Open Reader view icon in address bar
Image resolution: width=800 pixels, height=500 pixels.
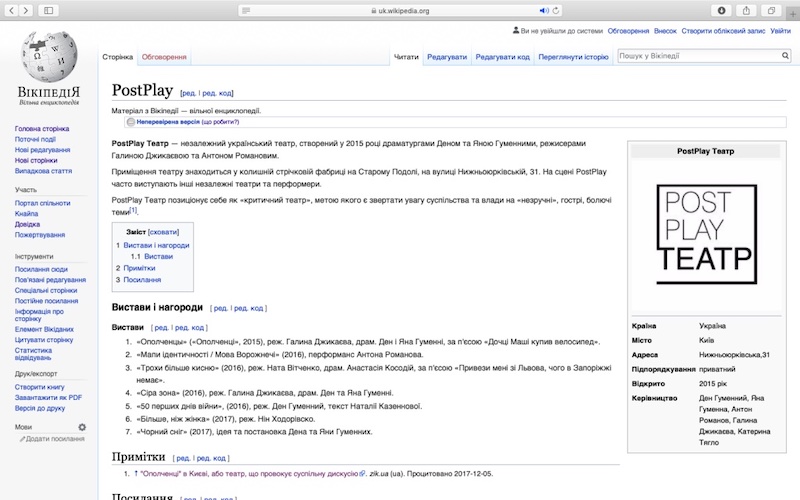246,10
